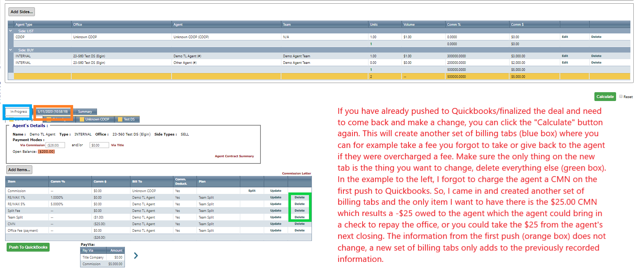
Task: Click Split on the Commission row
Action: (x=252, y=191)
